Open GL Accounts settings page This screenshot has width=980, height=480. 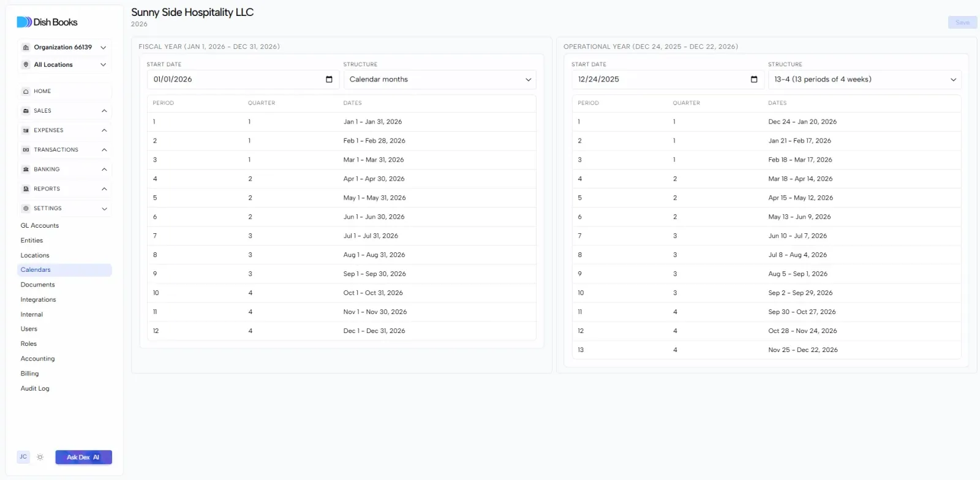[40, 226]
